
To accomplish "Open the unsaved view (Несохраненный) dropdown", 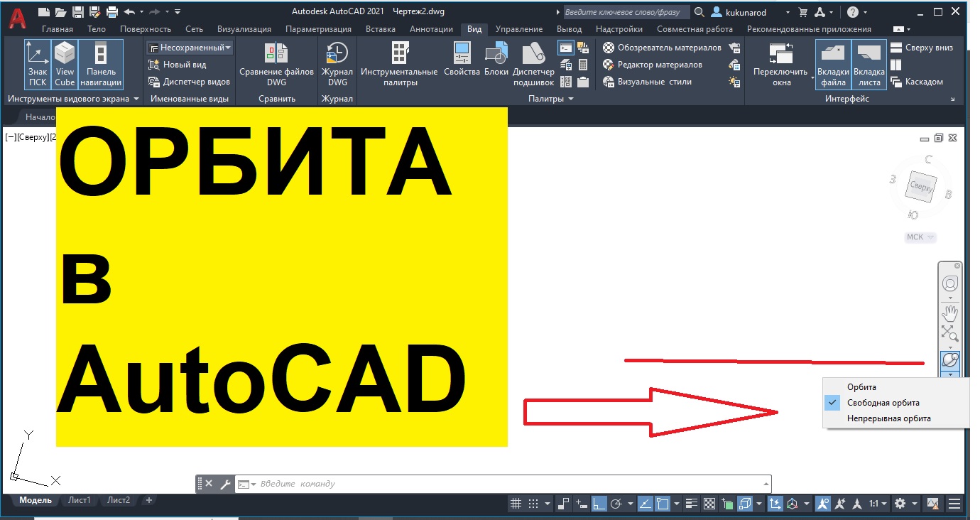I will 190,48.
